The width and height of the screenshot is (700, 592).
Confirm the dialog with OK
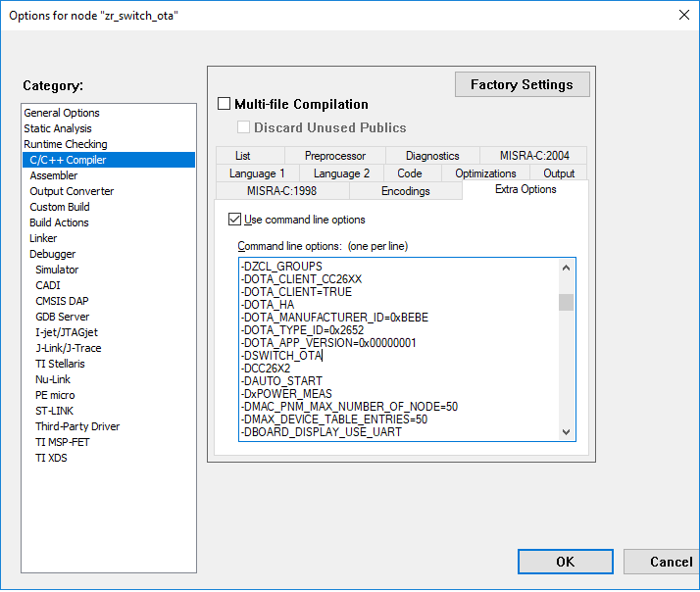click(x=565, y=562)
